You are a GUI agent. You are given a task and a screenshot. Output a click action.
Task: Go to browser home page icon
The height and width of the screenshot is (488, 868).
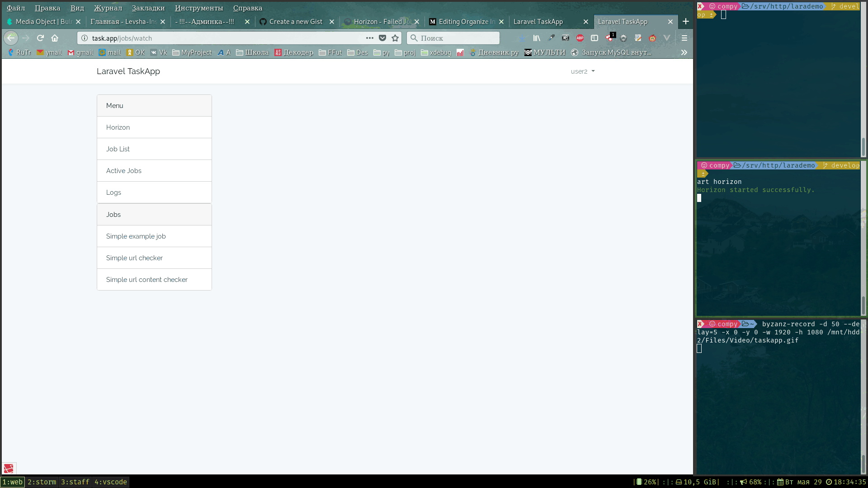[x=55, y=38]
